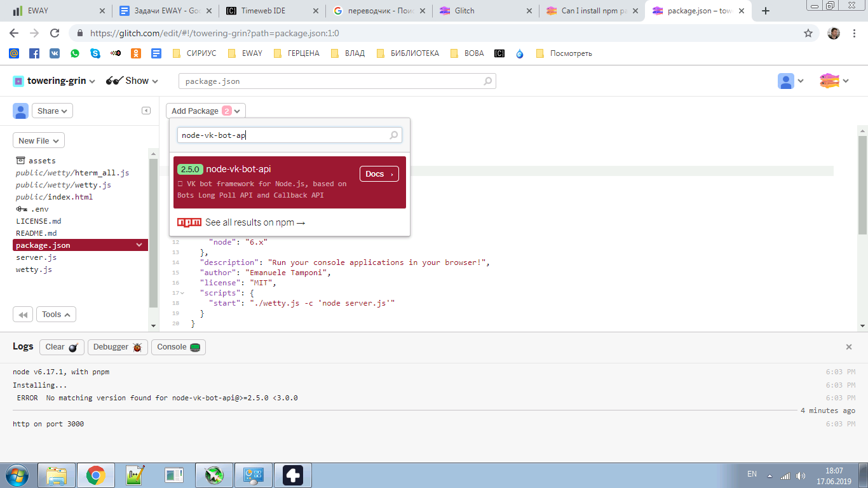Screen dimensions: 868x488
Task: Collapse the file sidebar
Action: 146,111
